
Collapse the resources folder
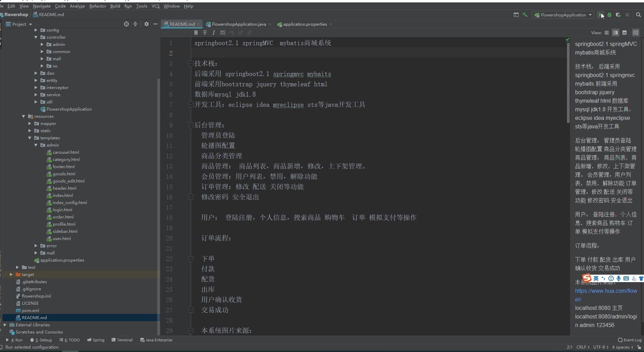tap(24, 116)
